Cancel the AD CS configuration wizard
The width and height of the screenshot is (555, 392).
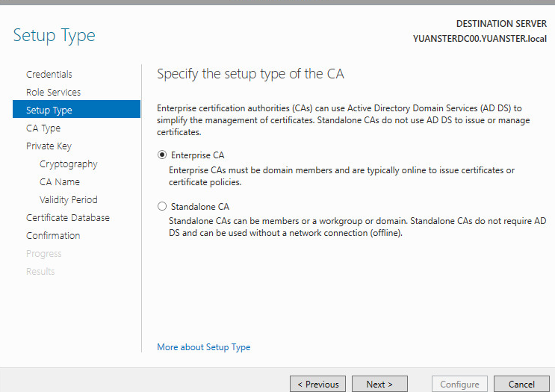point(521,385)
